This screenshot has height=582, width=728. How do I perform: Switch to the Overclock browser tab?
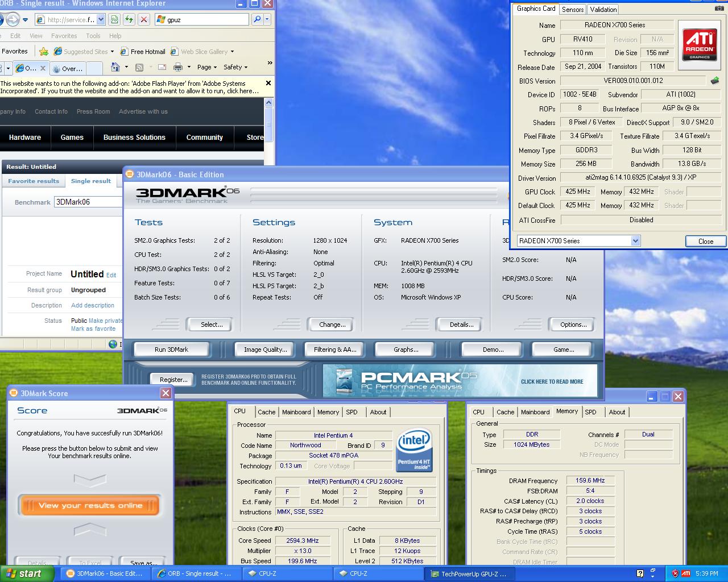click(68, 68)
